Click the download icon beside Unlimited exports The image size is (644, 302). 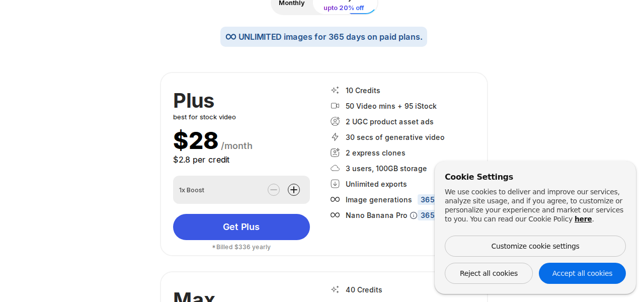[335, 184]
